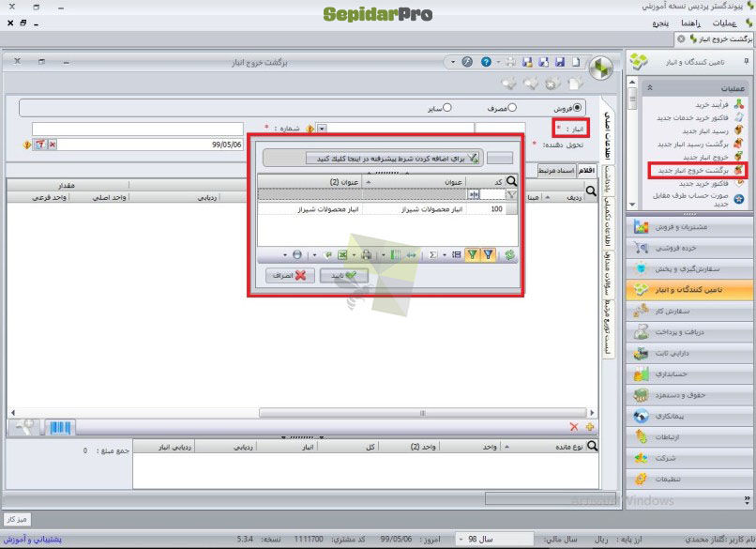
Task: Click برگشت خروج انبار جدید in operations list
Action: click(x=693, y=170)
